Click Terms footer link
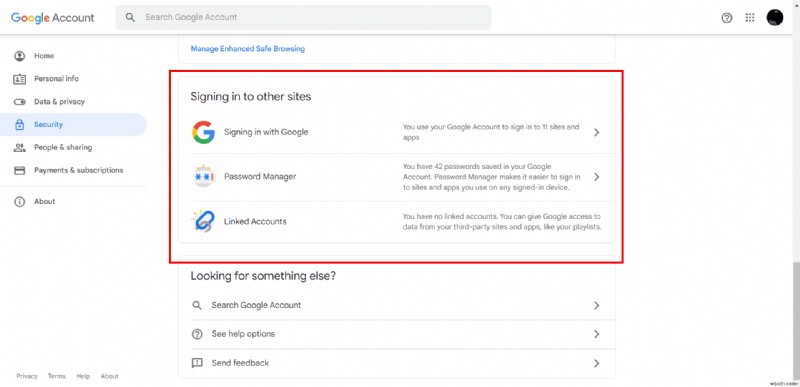 coord(57,376)
